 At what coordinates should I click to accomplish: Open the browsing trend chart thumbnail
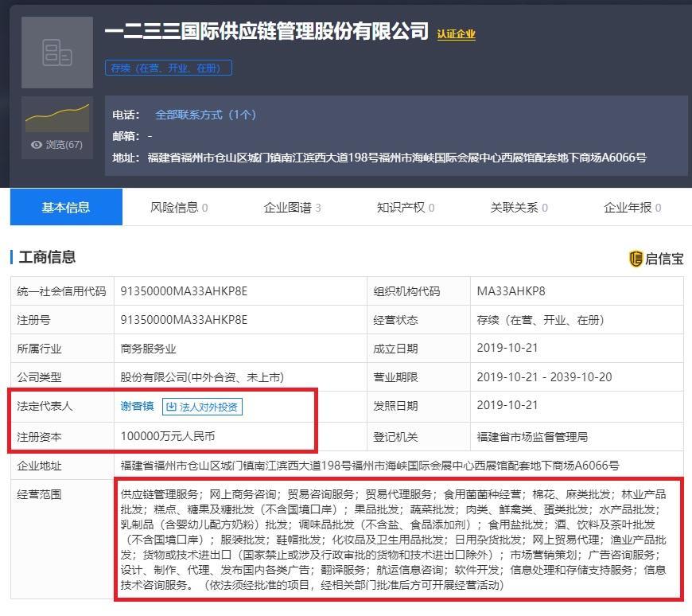tap(57, 117)
